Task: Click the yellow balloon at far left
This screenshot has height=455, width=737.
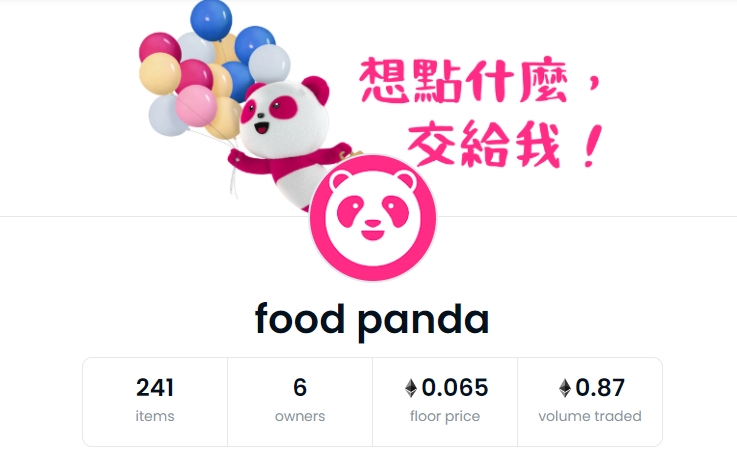Action: point(160,74)
